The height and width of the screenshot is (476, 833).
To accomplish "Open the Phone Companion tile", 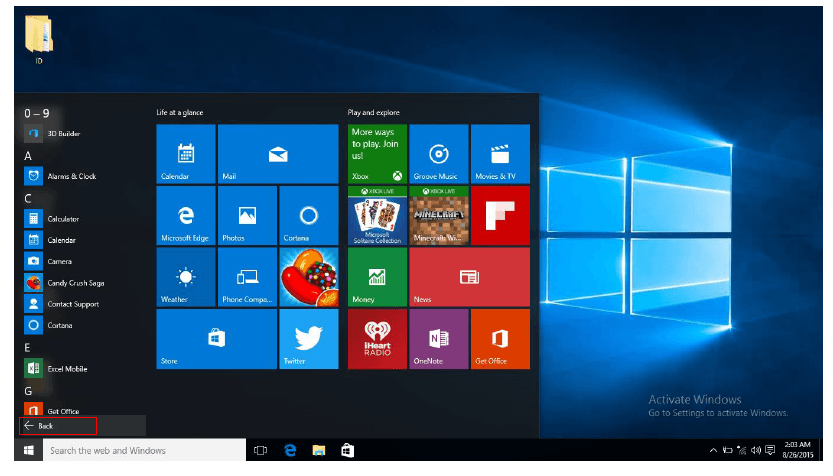I will pyautogui.click(x=248, y=277).
